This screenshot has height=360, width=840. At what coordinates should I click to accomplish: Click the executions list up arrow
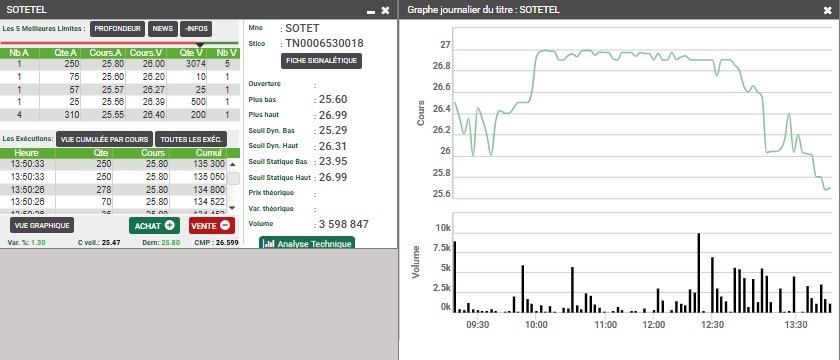pyautogui.click(x=232, y=164)
